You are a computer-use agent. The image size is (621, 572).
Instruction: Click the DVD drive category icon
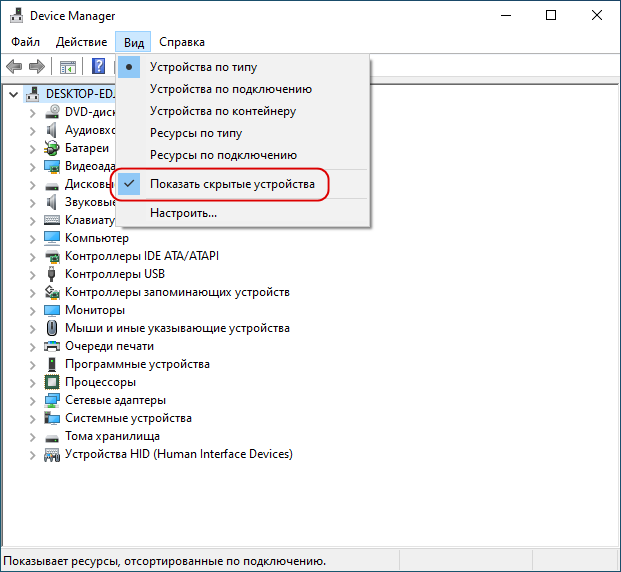tap(52, 112)
